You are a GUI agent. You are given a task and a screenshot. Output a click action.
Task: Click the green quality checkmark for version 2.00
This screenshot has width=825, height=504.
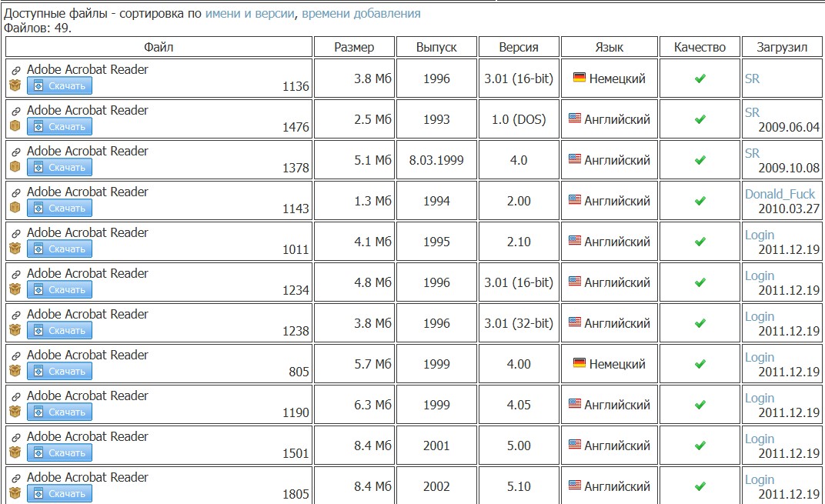(700, 201)
